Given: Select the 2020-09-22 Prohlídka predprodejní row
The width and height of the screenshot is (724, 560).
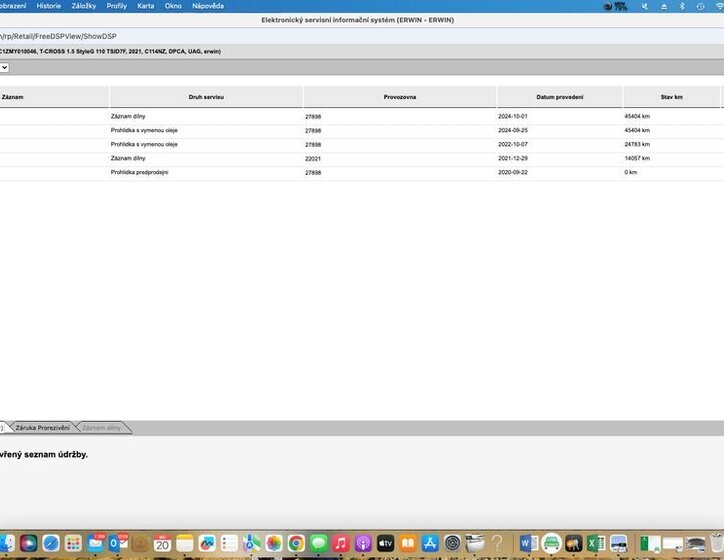Looking at the screenshot, I should 300,172.
